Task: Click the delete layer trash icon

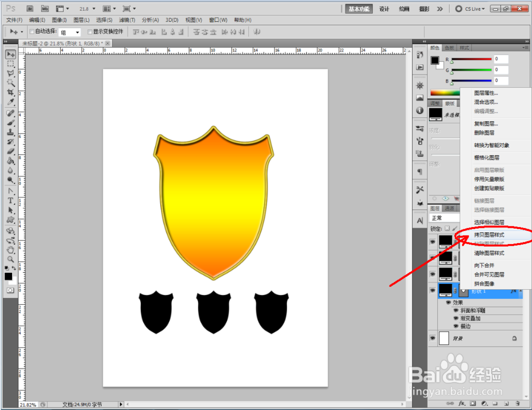Action: coord(518,403)
